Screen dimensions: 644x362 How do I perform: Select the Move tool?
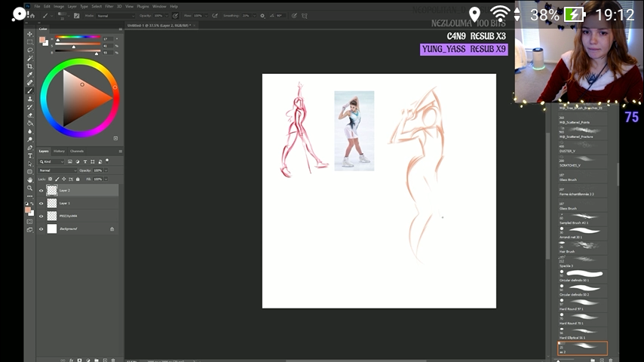(30, 34)
